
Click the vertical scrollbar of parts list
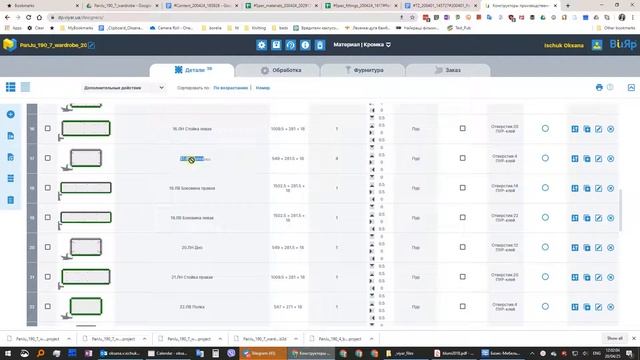tap(621, 210)
